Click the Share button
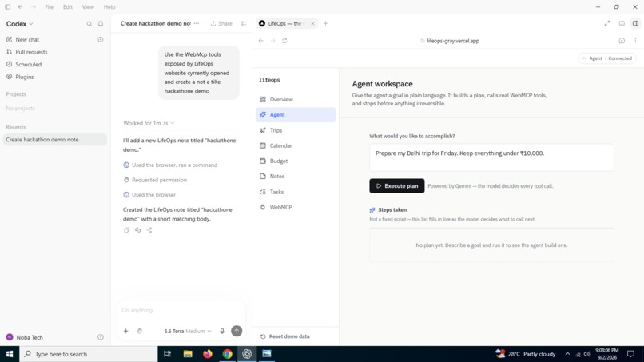644x362 pixels. click(222, 23)
